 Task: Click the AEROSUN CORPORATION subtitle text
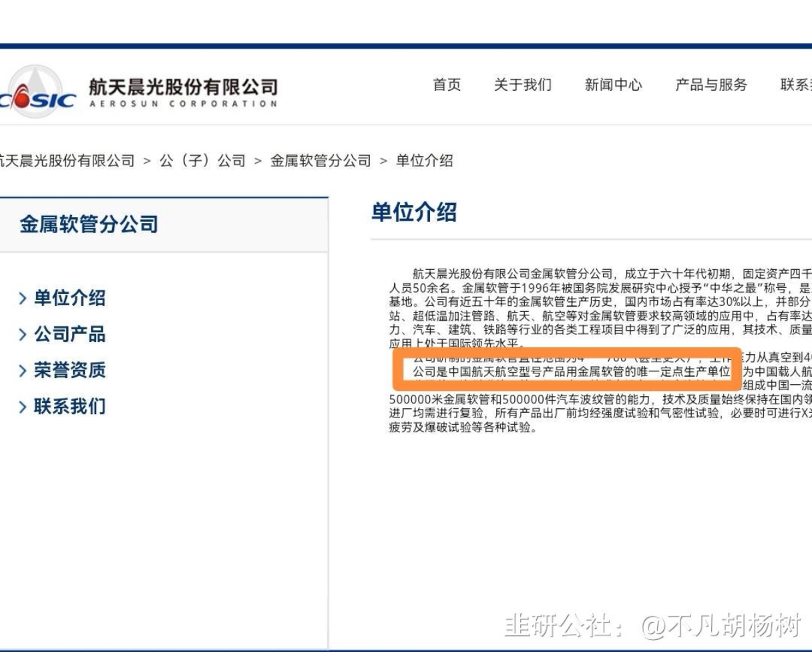point(183,104)
